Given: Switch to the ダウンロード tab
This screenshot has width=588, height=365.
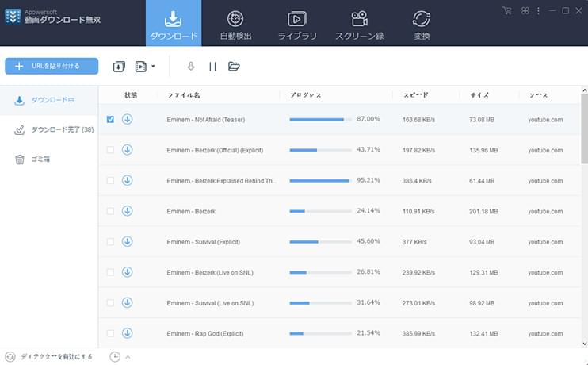Looking at the screenshot, I should tap(174, 23).
